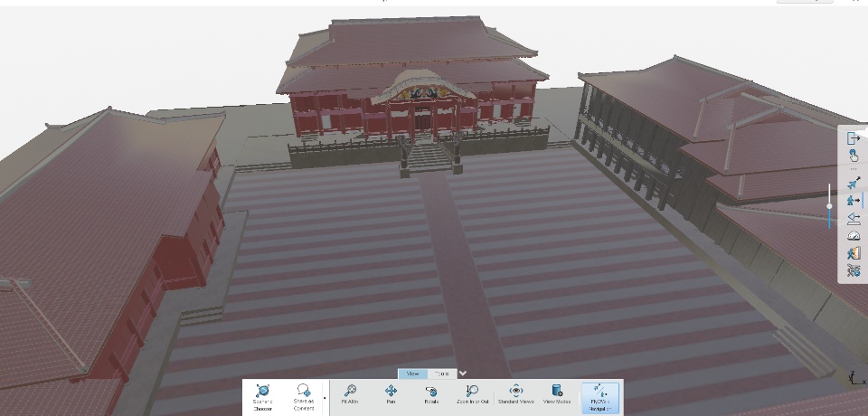This screenshot has height=416, width=868.
Task: Toggle collision with the person-hitting-wall icon
Action: (x=854, y=253)
